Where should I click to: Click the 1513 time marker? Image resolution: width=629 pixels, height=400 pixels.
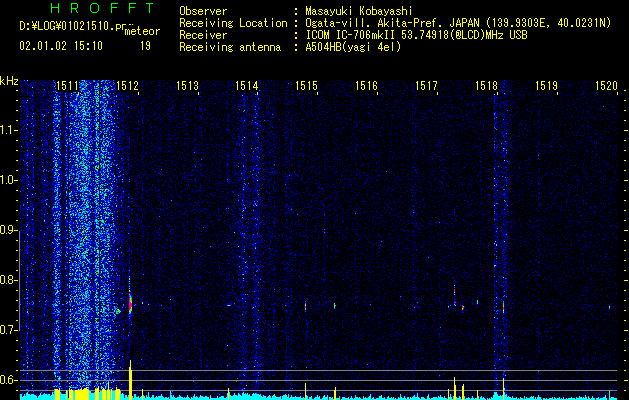coord(187,85)
